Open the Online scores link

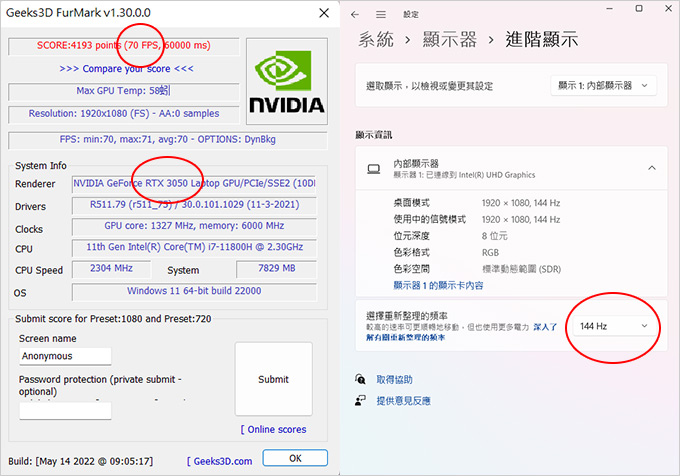[x=274, y=430]
